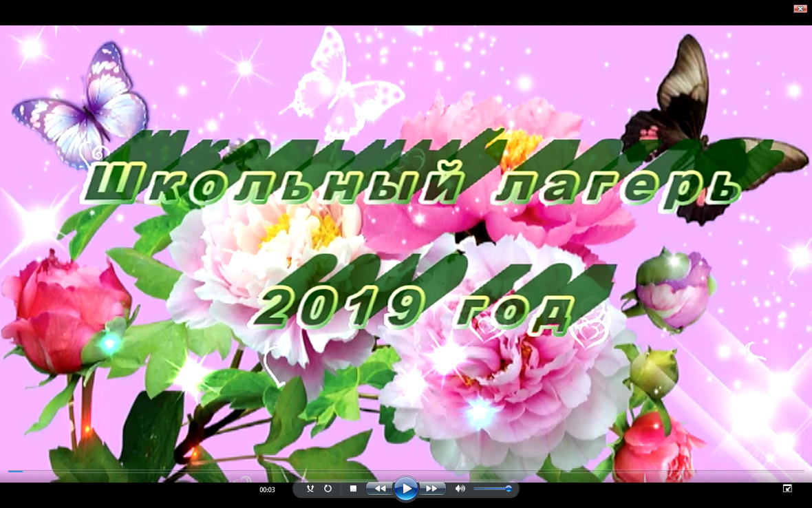This screenshot has width=812, height=508.
Task: Play the video with the round button
Action: 406,488
